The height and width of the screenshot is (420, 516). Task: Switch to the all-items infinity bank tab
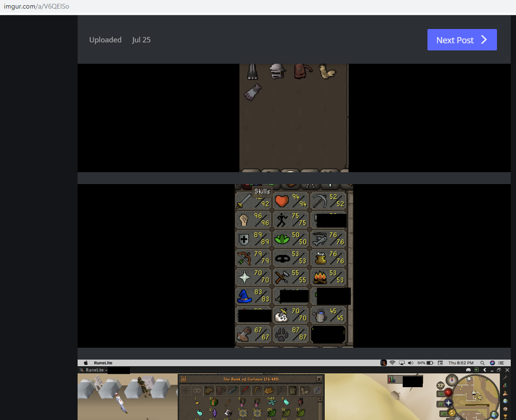[197, 391]
